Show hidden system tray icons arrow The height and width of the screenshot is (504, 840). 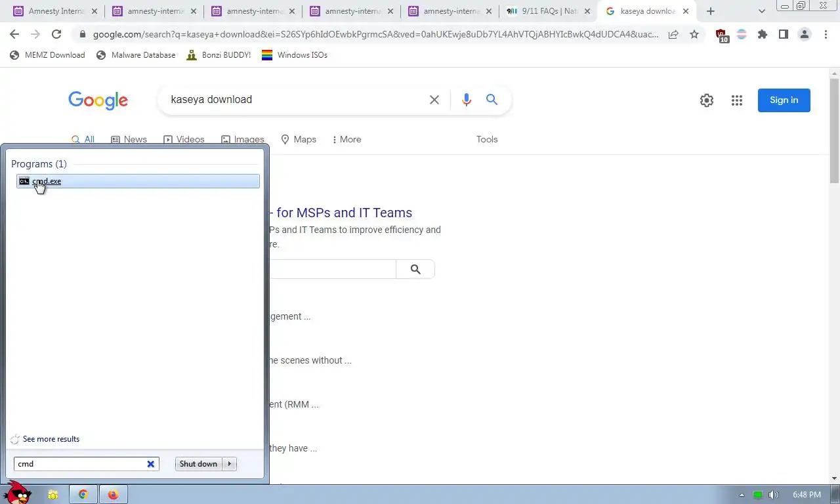[742, 495]
